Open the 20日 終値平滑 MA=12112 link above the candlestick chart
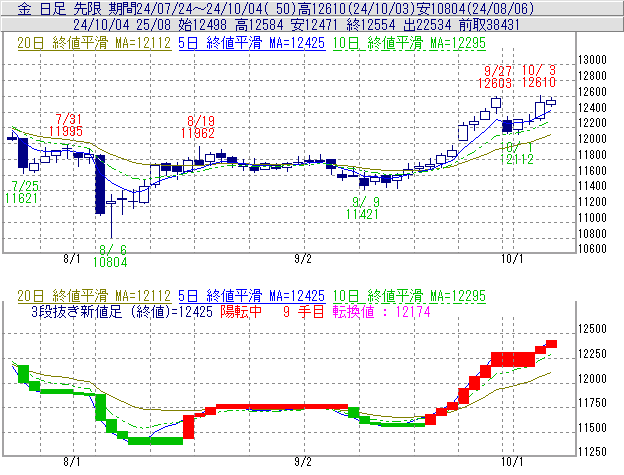 (94, 43)
